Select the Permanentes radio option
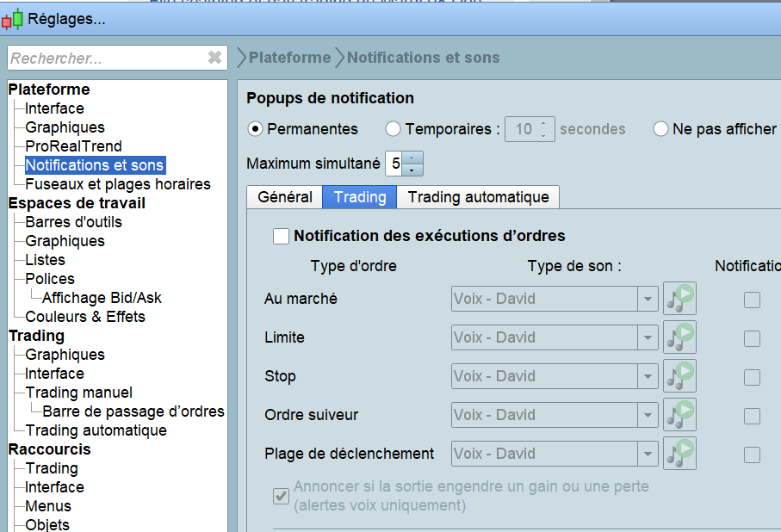This screenshot has width=781, height=532. coord(255,129)
